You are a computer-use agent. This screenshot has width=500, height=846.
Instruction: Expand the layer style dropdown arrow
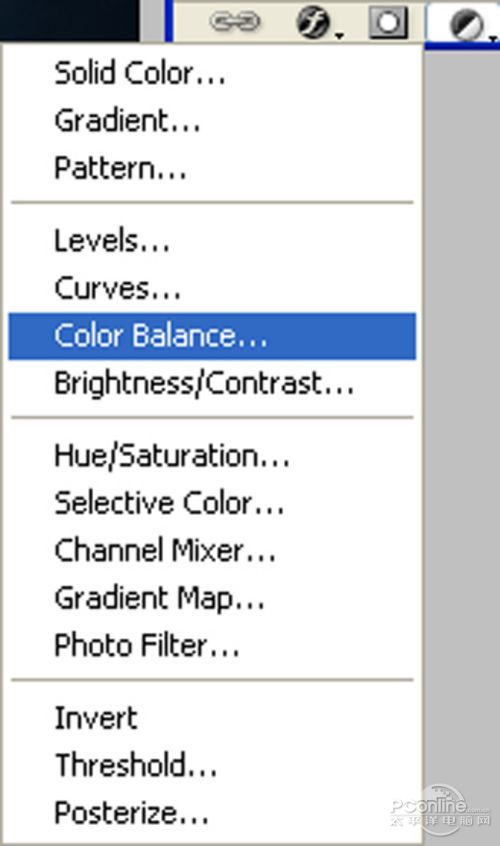(339, 36)
